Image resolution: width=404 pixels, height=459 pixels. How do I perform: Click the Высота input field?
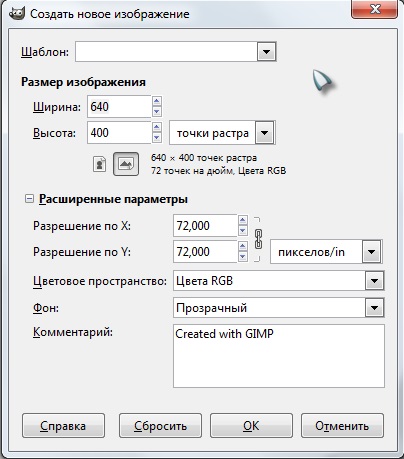[x=119, y=133]
